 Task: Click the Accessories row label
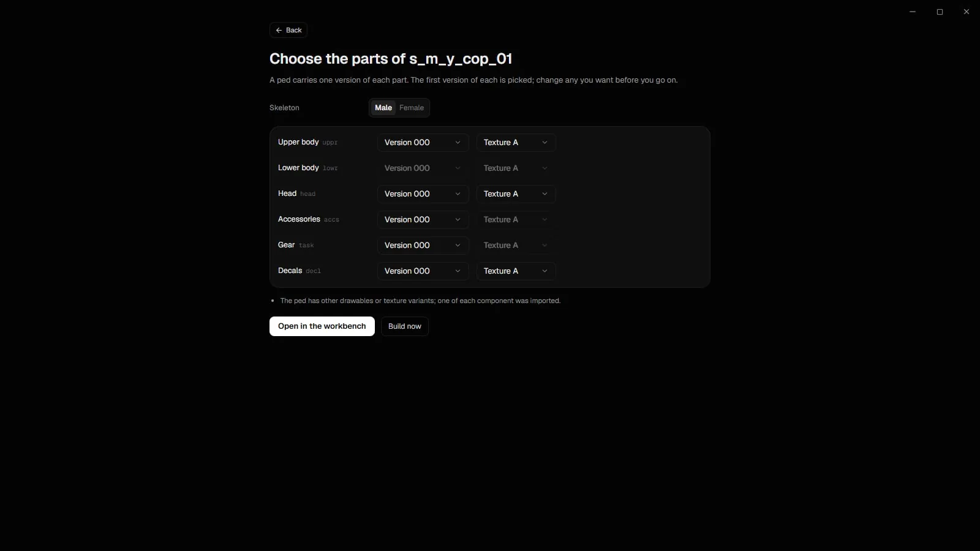pos(299,219)
